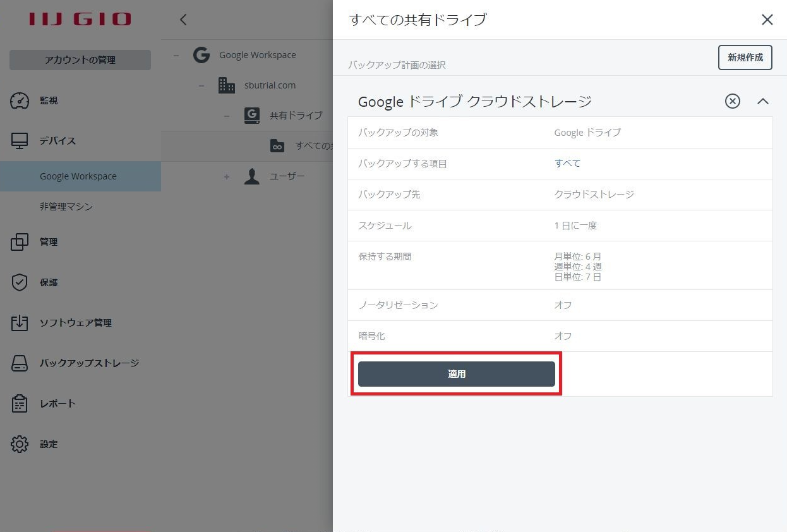Click the スケジュール row label

point(385,225)
